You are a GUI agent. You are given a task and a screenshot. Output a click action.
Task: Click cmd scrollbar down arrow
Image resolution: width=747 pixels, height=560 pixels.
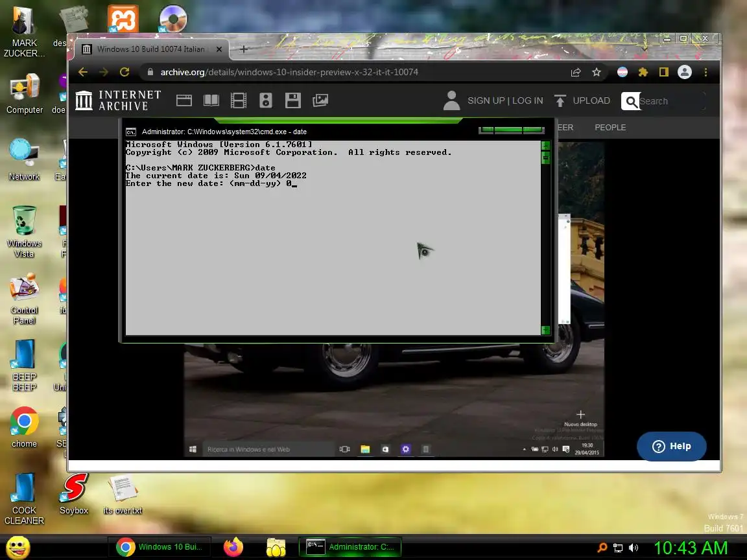(546, 330)
